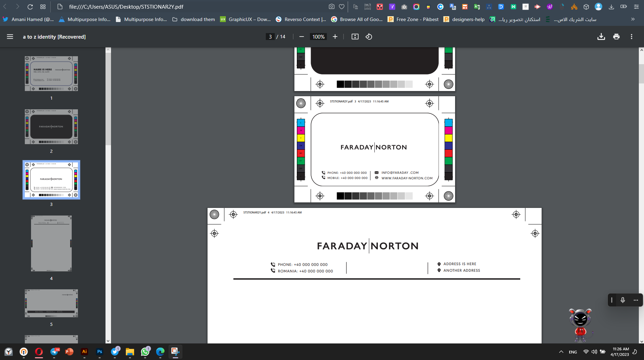
Task: Click the fit to page icon
Action: (355, 37)
